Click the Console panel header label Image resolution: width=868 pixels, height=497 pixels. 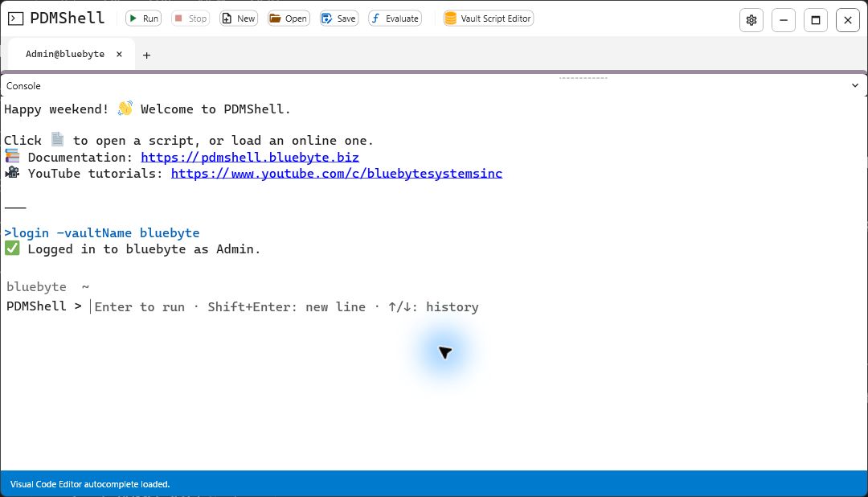coord(23,86)
